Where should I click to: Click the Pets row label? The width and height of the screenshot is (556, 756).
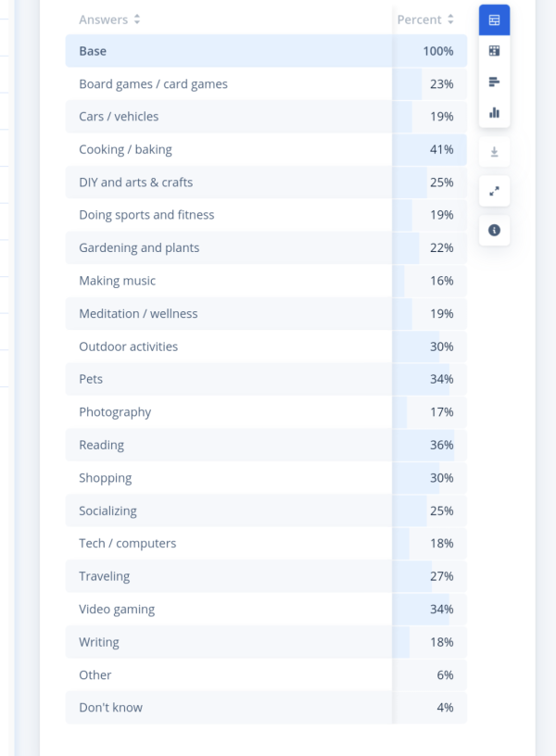[x=91, y=379]
